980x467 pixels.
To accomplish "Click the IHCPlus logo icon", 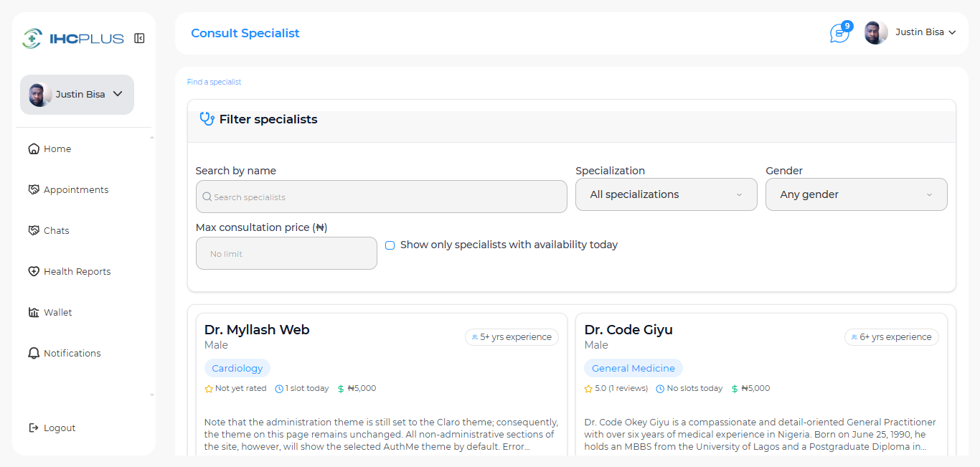I will (32, 38).
